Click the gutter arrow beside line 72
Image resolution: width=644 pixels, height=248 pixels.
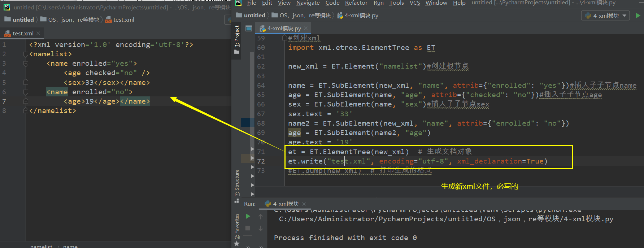pos(252,158)
